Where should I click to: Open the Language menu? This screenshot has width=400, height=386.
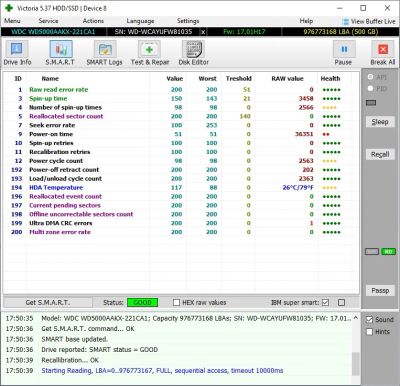tap(140, 21)
